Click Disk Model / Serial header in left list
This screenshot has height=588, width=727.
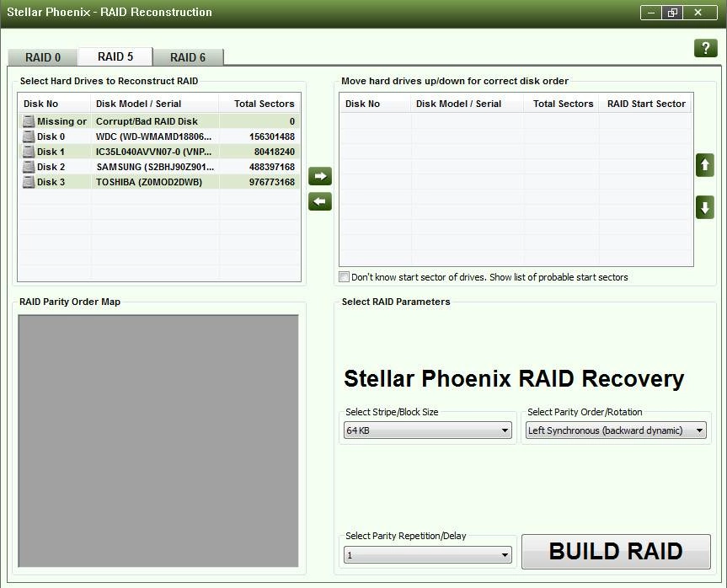click(x=138, y=104)
